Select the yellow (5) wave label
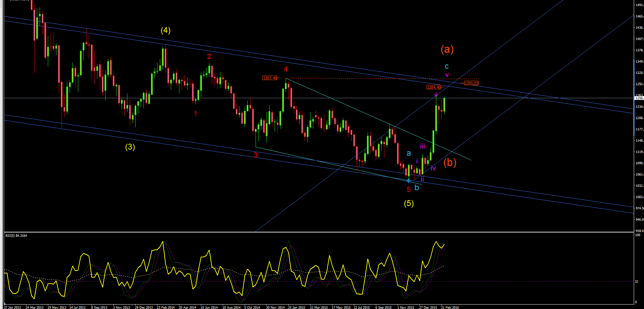Image resolution: width=644 pixels, height=309 pixels. (409, 203)
